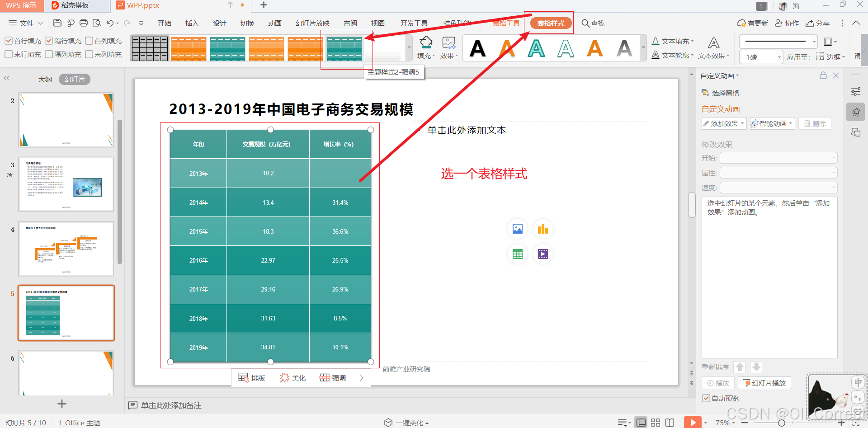Toggle 自动预览 checkbox

(x=706, y=398)
